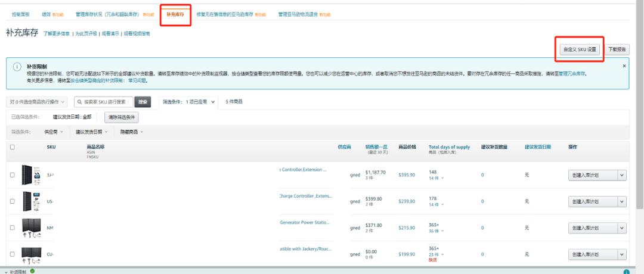Check the row checkbox for SKU 3J-
Viewport: 644px width, 274px height.
pyautogui.click(x=13, y=175)
